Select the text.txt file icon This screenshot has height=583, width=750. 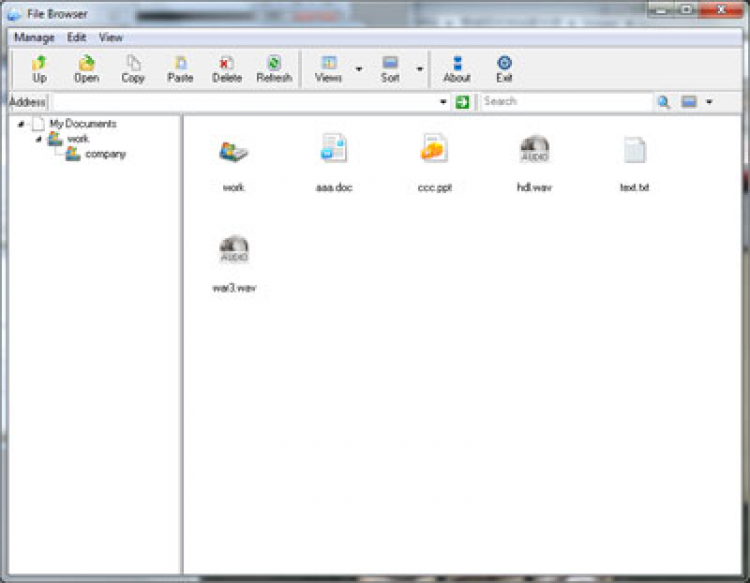(x=635, y=150)
